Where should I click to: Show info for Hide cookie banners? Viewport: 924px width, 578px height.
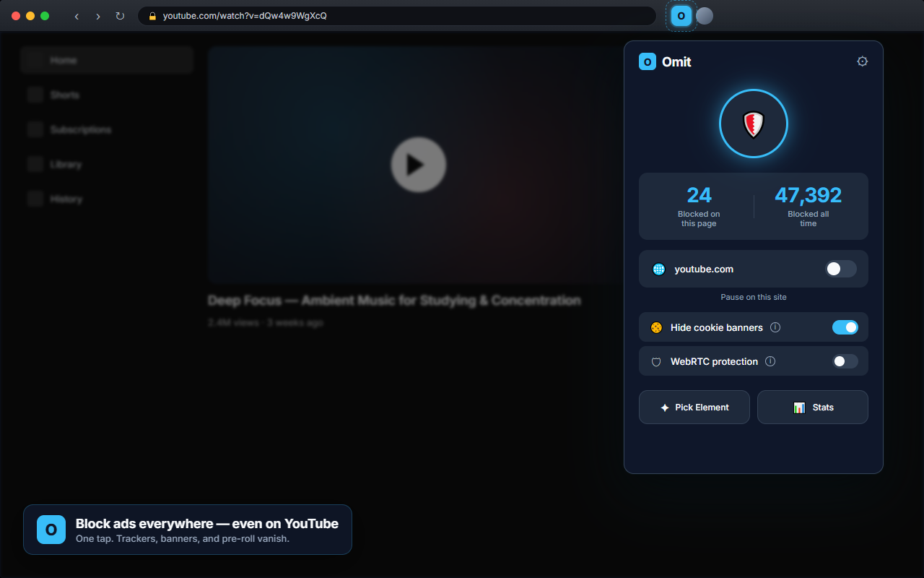[x=775, y=327]
